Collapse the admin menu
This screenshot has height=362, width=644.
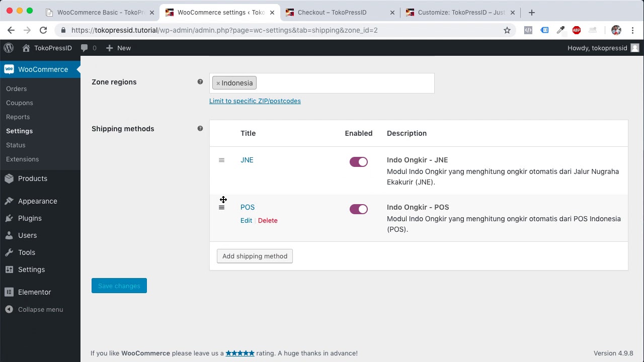coord(40,309)
